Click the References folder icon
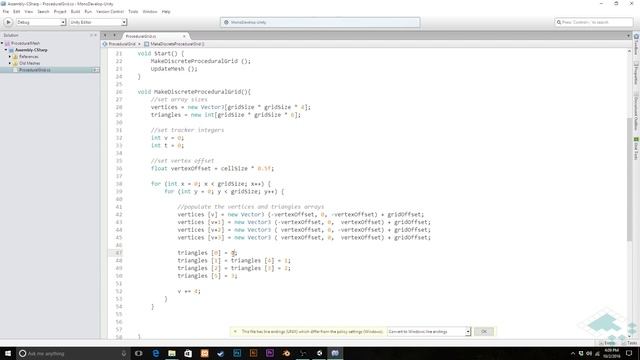Screen dimensions: 640x360 pos(15,57)
